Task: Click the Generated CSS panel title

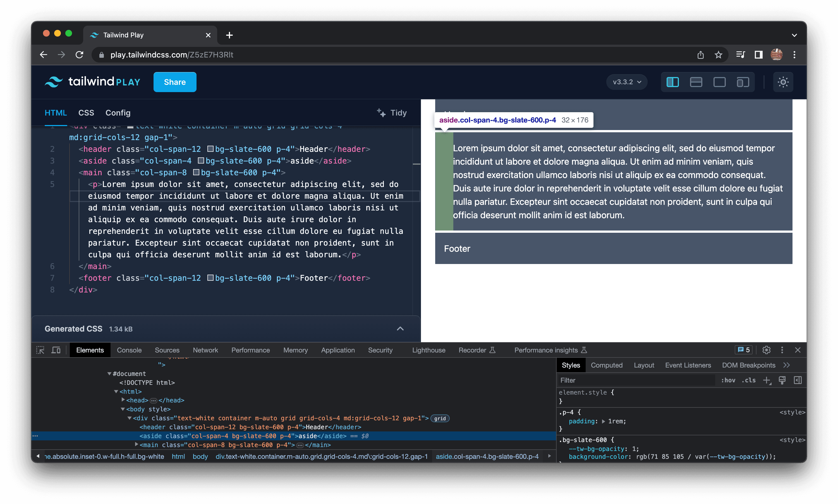Action: tap(73, 329)
